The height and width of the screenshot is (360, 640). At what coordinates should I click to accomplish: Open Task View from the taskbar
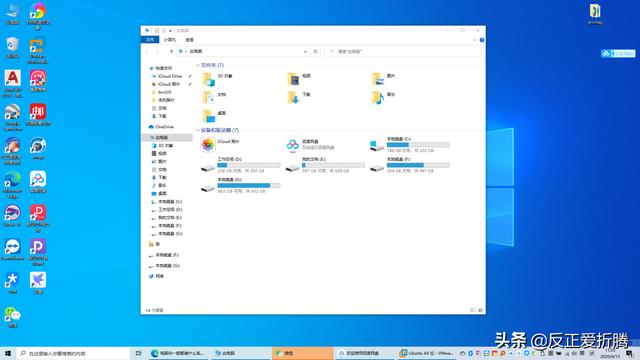pos(139,353)
